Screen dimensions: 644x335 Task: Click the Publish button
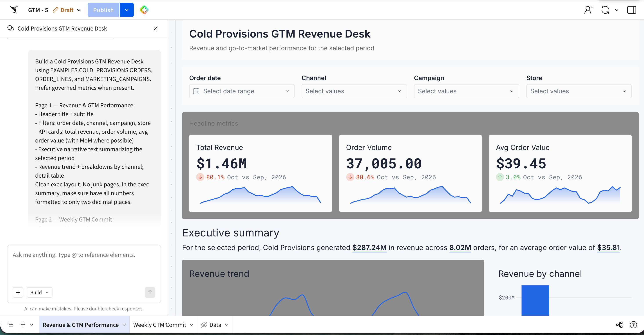click(103, 10)
